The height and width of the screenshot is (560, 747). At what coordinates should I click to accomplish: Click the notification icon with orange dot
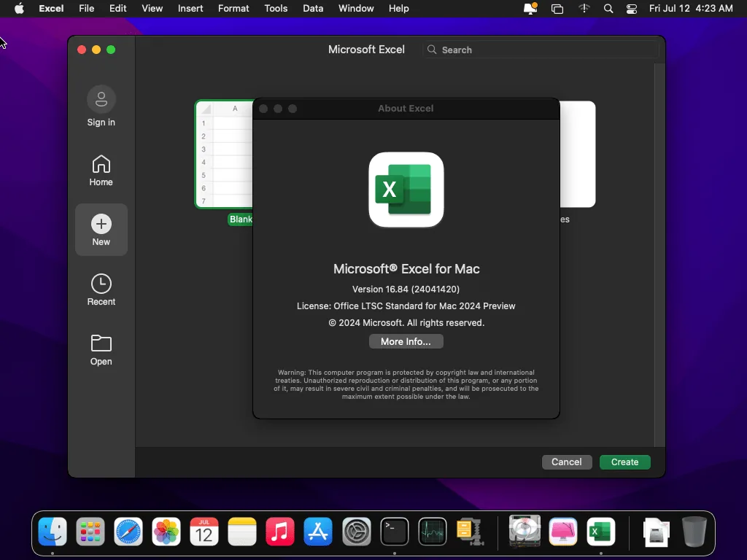(530, 9)
